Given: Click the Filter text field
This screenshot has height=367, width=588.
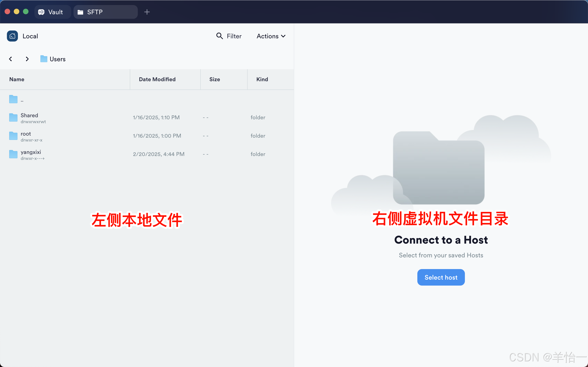Looking at the screenshot, I should [234, 36].
